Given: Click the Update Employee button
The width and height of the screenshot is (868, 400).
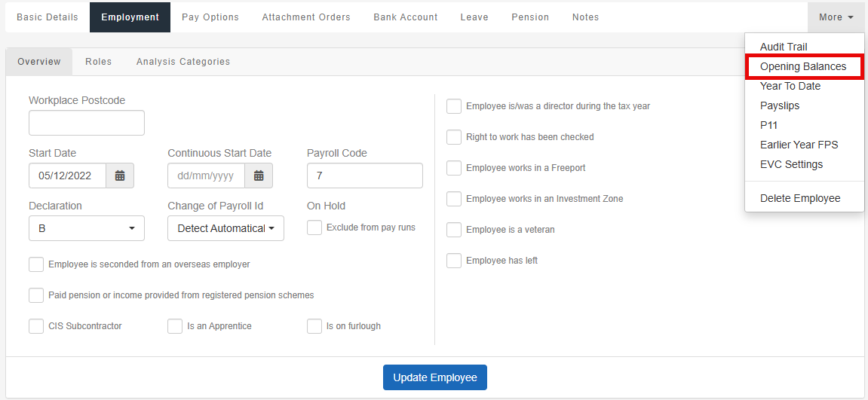Looking at the screenshot, I should click(x=435, y=377).
